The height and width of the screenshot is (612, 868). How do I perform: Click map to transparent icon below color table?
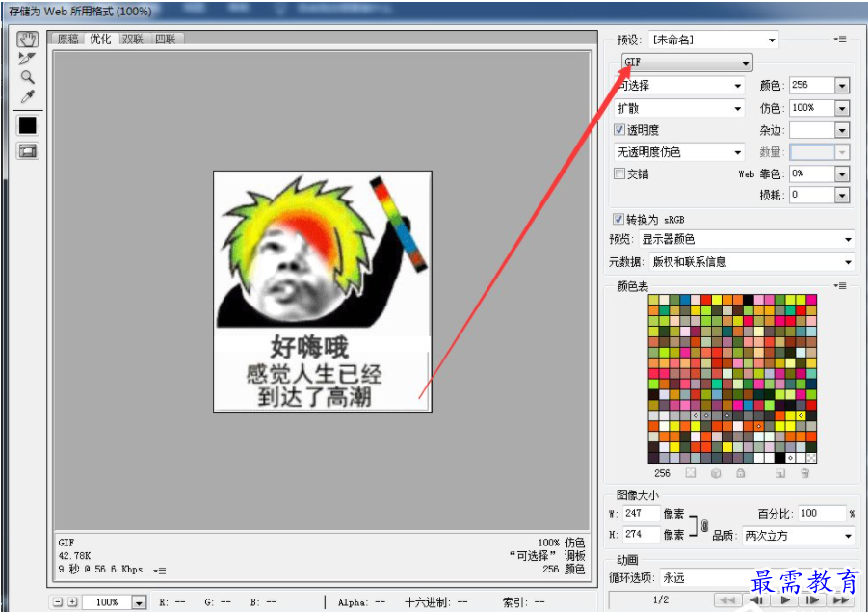click(x=691, y=473)
